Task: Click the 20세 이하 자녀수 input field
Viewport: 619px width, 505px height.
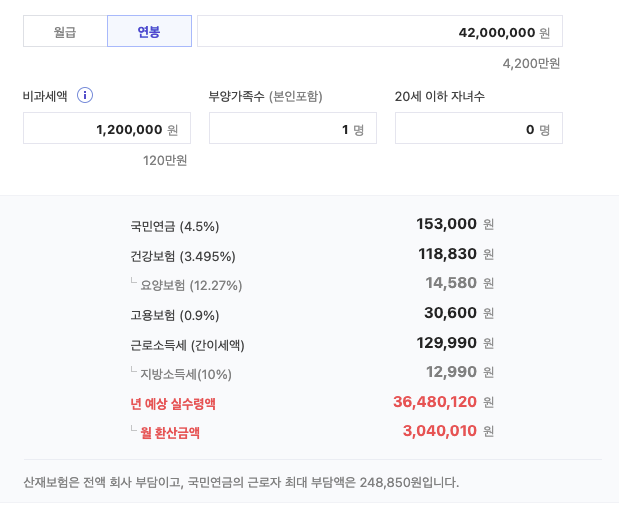Action: pos(479,128)
